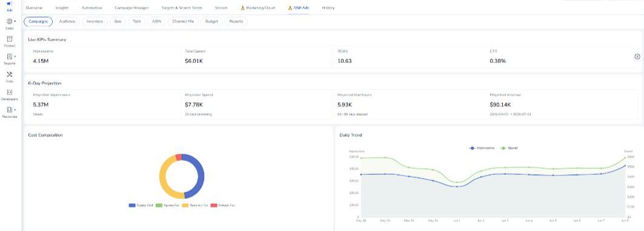Open the Targets & Search Terms tab
This screenshot has width=644, height=231.
(182, 8)
